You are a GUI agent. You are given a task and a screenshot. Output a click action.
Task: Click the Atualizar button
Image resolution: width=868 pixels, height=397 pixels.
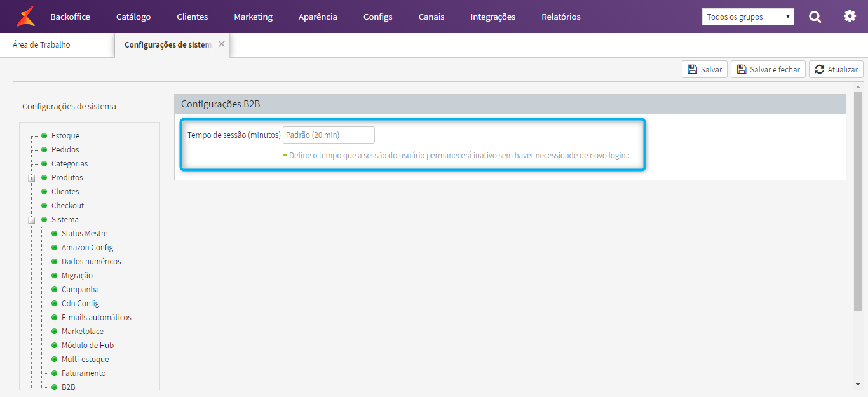(836, 69)
